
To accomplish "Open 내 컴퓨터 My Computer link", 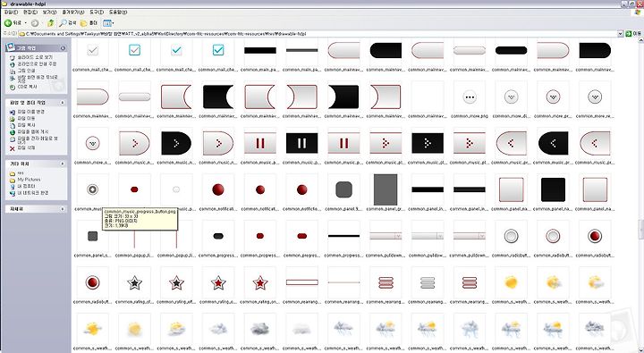I will (22, 187).
